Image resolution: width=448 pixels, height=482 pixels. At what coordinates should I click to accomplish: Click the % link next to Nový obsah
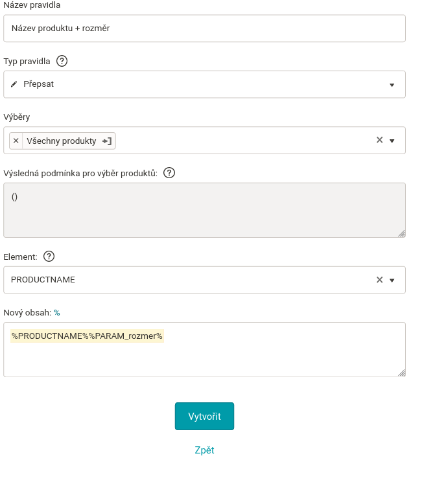tap(57, 313)
